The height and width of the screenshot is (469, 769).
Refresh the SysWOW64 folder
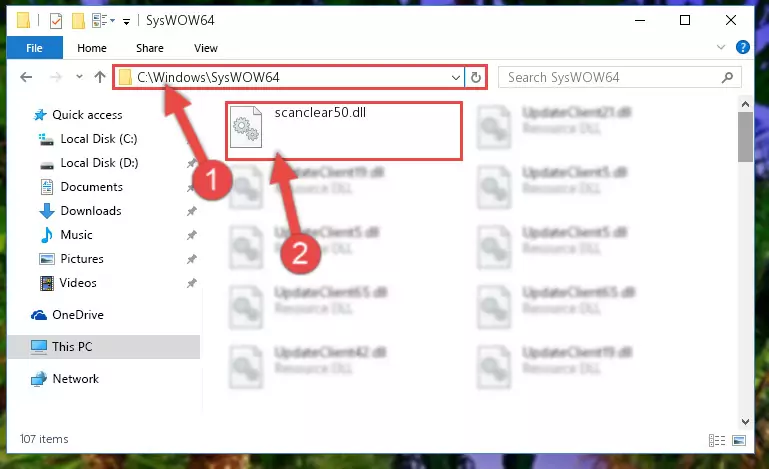pyautogui.click(x=476, y=78)
